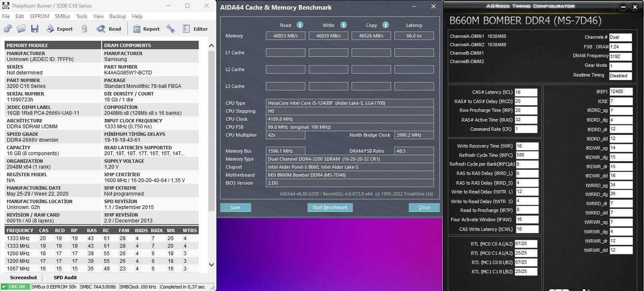This screenshot has height=291, width=644.
Task: Click the CRC OK status indicator
Action: click(x=15, y=287)
